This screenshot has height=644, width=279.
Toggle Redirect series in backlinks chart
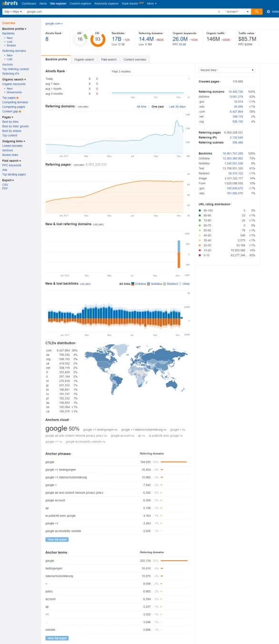171,284
